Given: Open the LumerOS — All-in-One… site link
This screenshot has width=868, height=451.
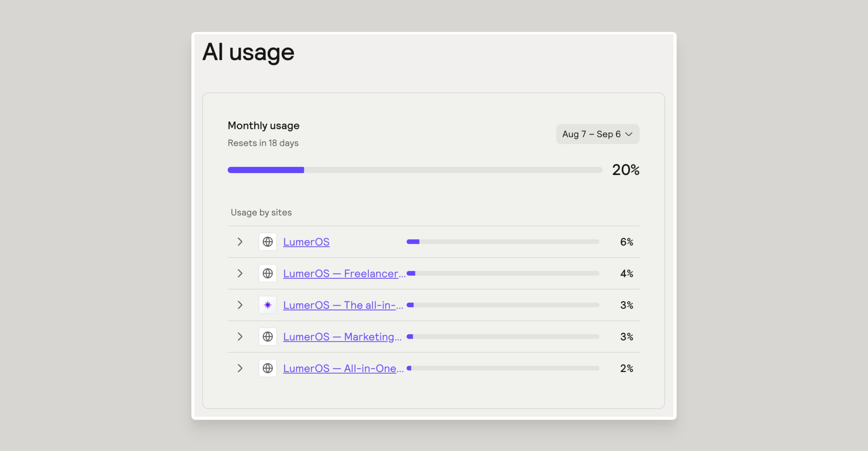Looking at the screenshot, I should pyautogui.click(x=344, y=369).
